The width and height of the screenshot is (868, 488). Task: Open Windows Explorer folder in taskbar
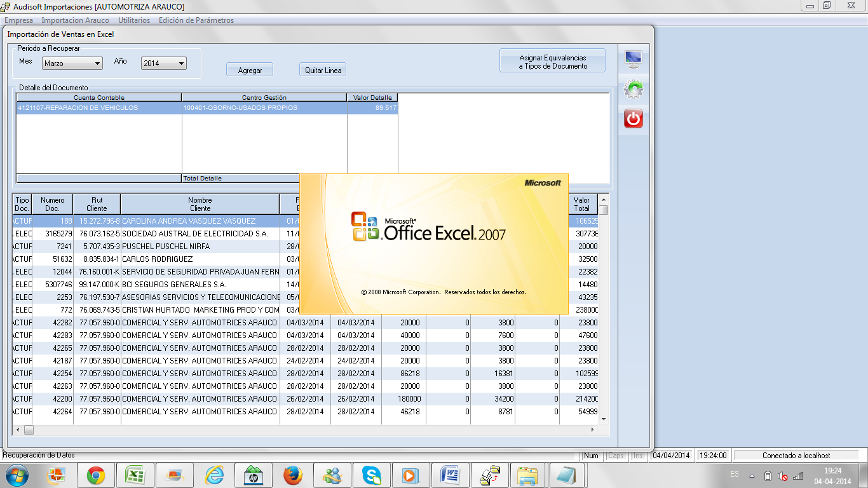point(528,475)
